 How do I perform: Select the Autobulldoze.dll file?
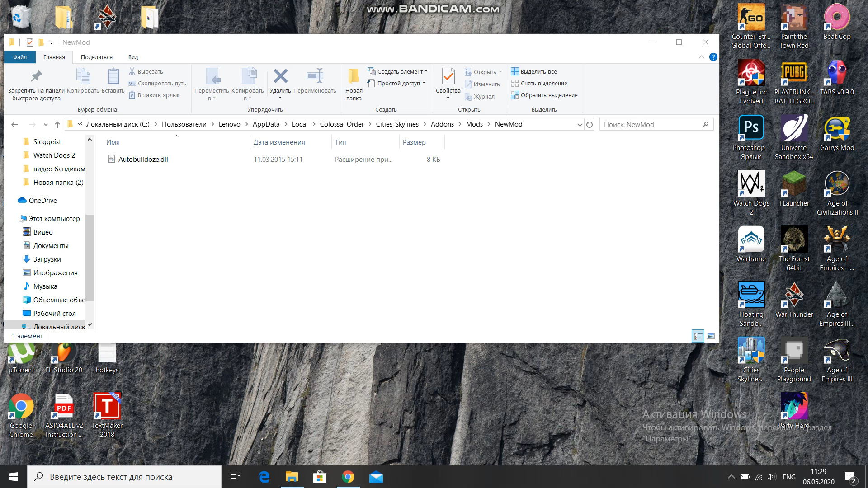coord(143,159)
